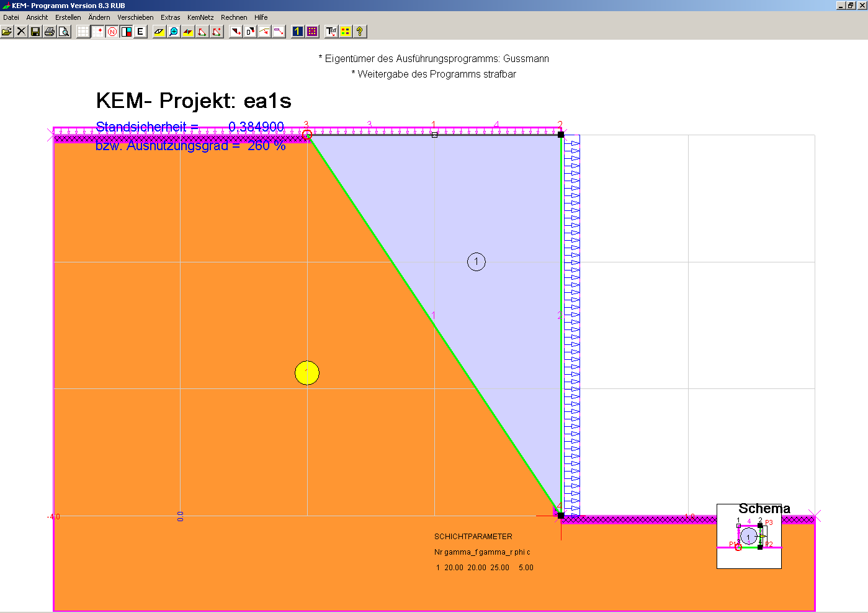This screenshot has width=868, height=613.
Task: Click the black wedge red arrow icon
Action: pyautogui.click(x=236, y=31)
